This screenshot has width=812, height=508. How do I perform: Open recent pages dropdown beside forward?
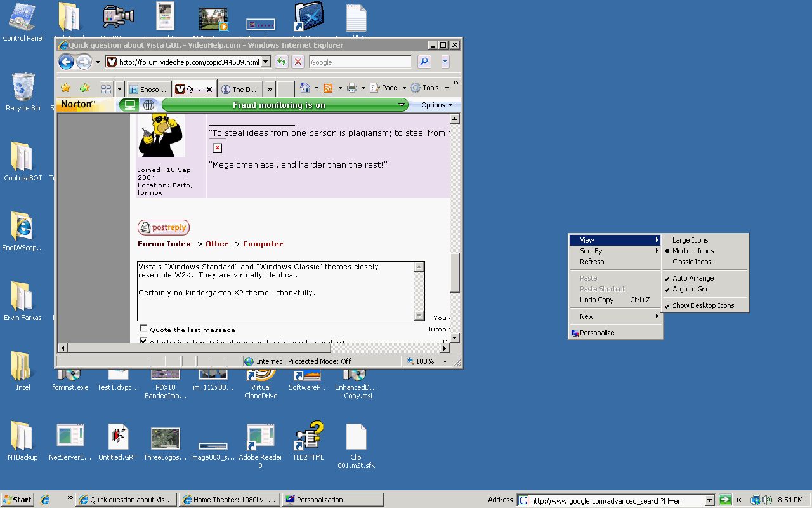(98, 62)
